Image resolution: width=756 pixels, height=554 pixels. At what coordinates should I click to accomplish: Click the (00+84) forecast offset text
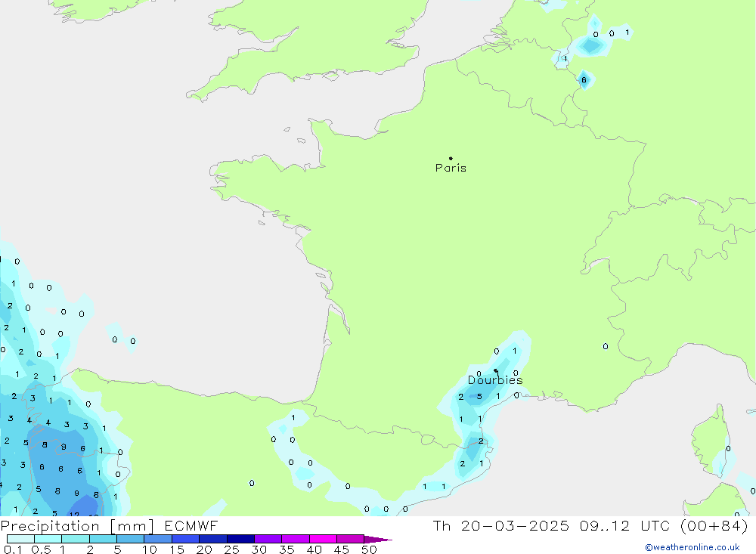pos(714,525)
